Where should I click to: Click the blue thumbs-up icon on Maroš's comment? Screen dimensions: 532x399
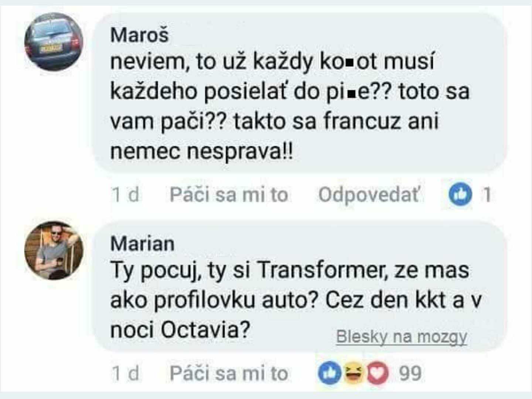(460, 194)
